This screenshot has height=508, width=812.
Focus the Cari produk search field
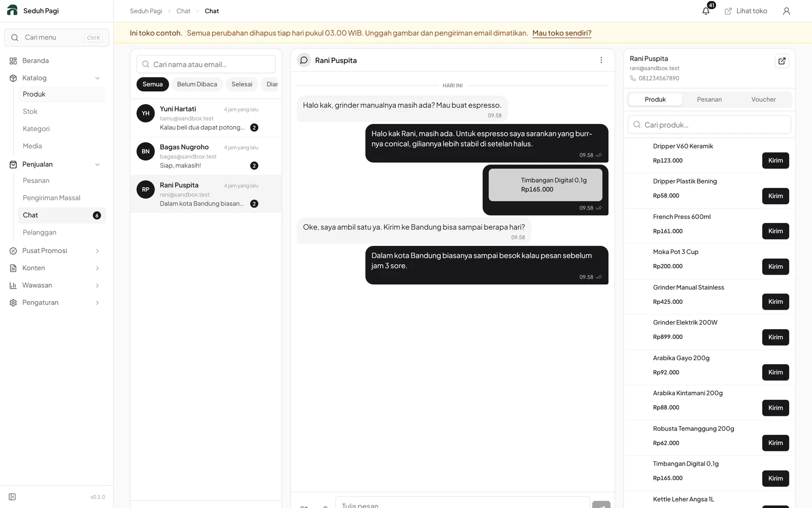click(x=709, y=125)
